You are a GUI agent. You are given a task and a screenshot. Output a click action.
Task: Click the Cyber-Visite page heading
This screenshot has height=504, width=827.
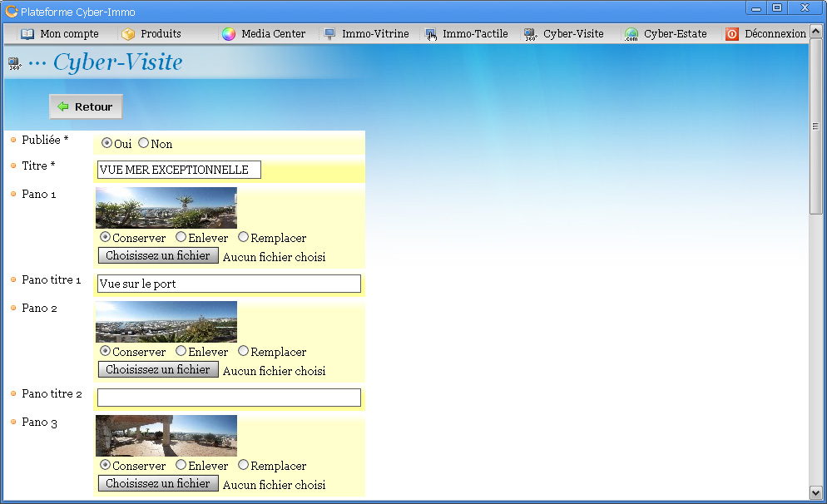(117, 62)
